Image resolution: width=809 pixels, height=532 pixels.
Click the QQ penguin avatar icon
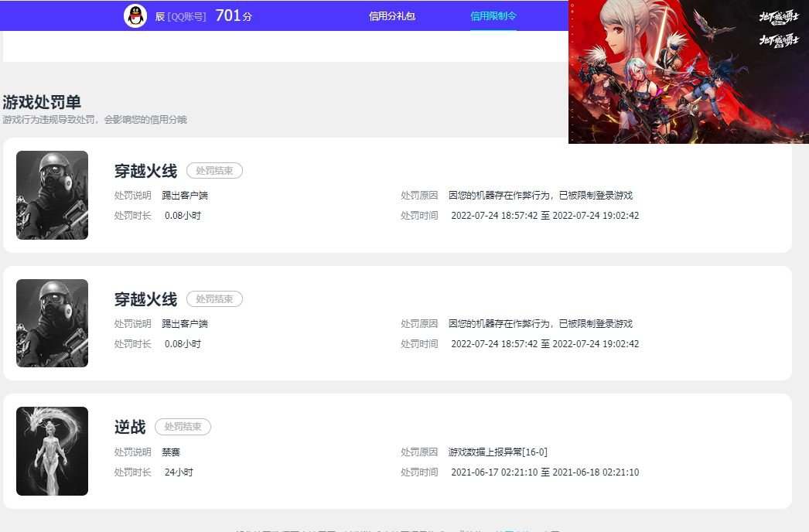(x=135, y=16)
